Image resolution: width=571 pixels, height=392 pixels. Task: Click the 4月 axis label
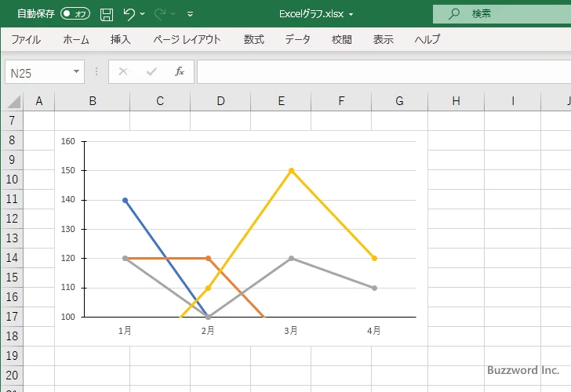[x=374, y=331]
